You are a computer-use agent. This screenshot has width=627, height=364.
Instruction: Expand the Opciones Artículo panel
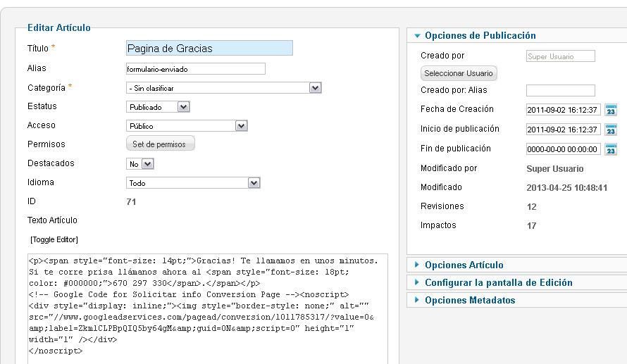464,265
